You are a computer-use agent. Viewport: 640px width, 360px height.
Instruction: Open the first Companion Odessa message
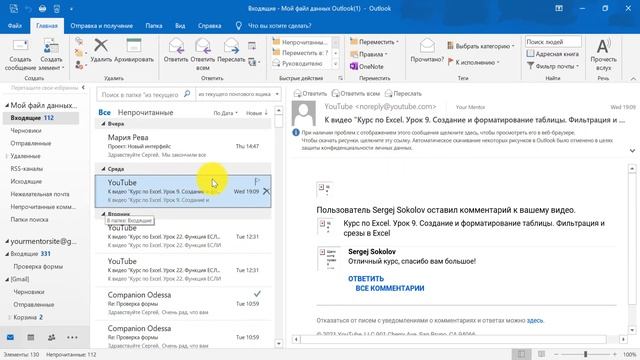183,303
